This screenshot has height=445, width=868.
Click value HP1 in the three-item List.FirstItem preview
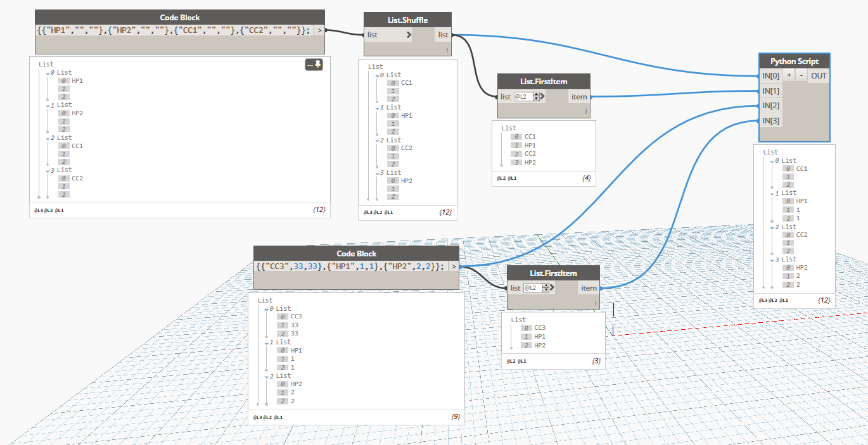[540, 337]
